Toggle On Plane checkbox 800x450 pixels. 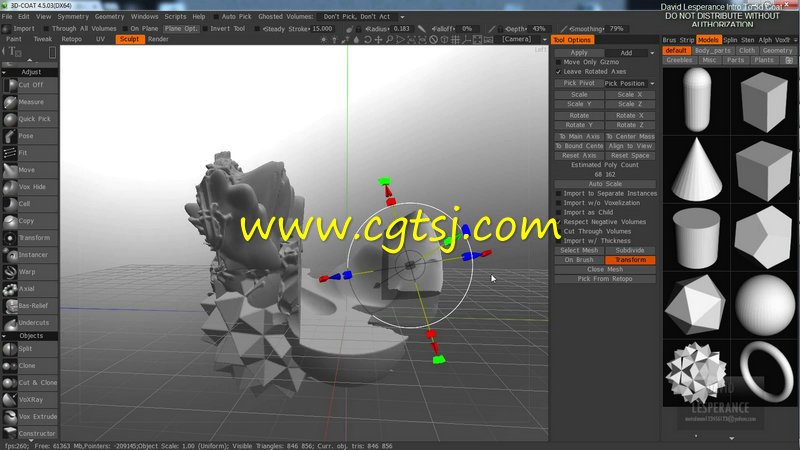[x=125, y=29]
